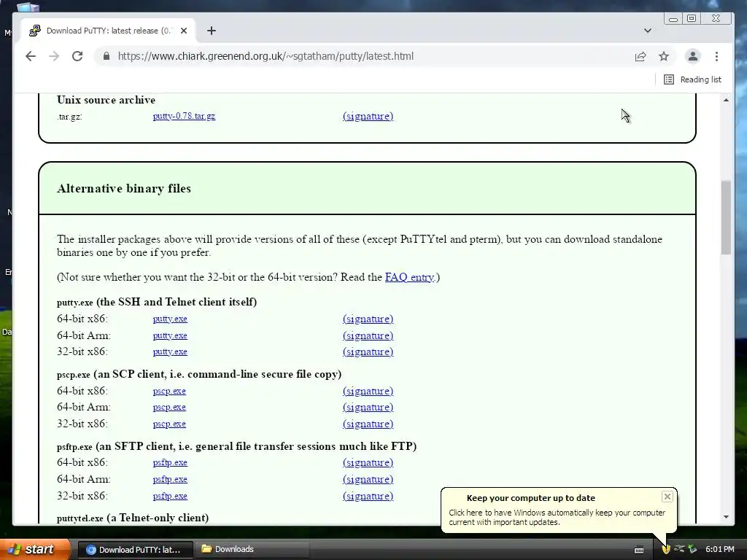Download 64-bit Arm putty.exe
The image size is (747, 560).
click(x=170, y=335)
